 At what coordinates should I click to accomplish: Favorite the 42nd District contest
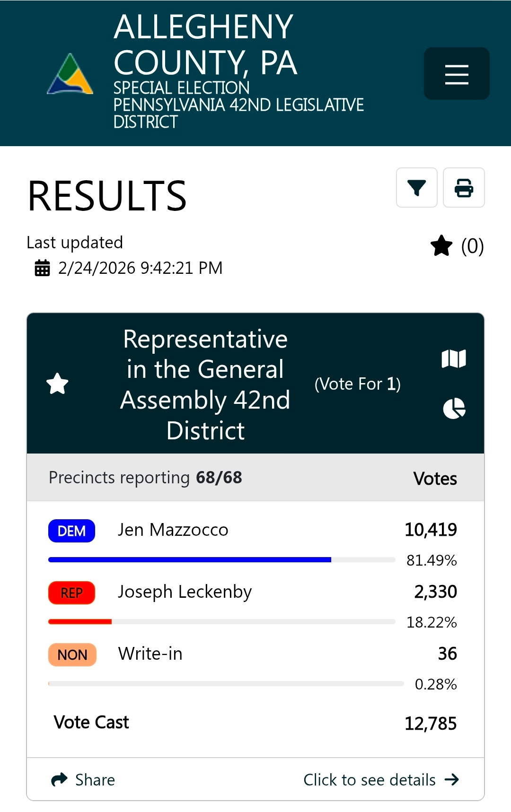57,384
